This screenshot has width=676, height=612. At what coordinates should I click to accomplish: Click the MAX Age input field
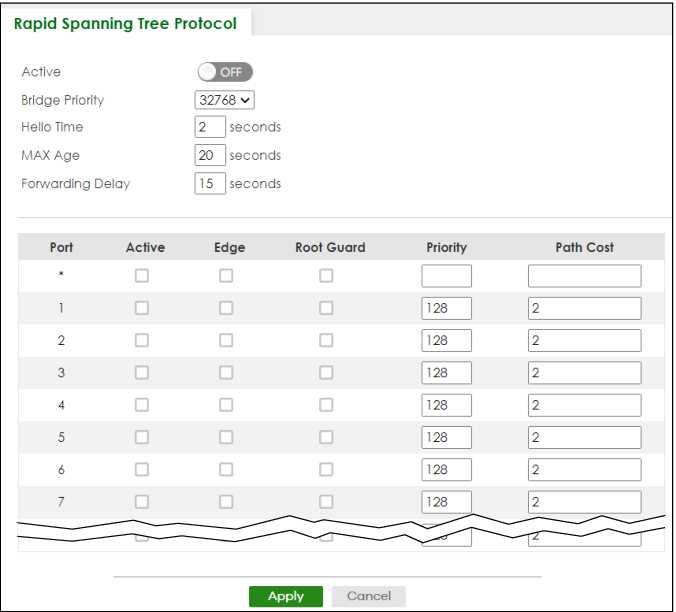(210, 155)
